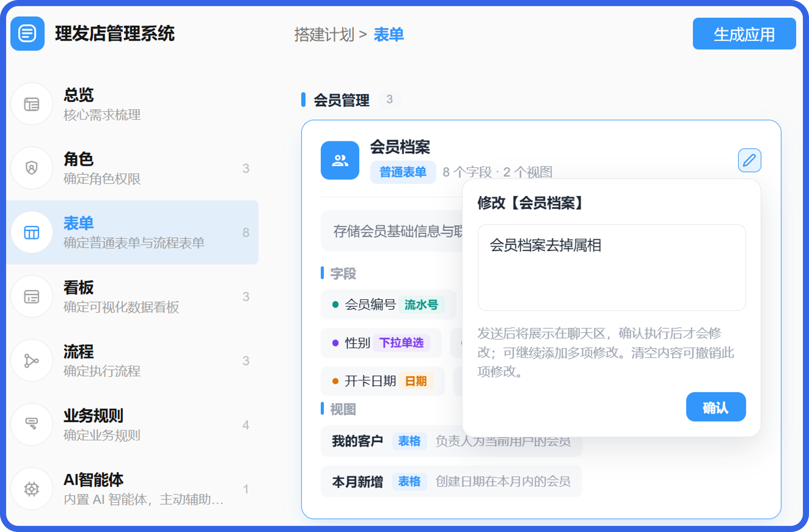Click the 字段 section label
The height and width of the screenshot is (532, 809).
tap(343, 273)
